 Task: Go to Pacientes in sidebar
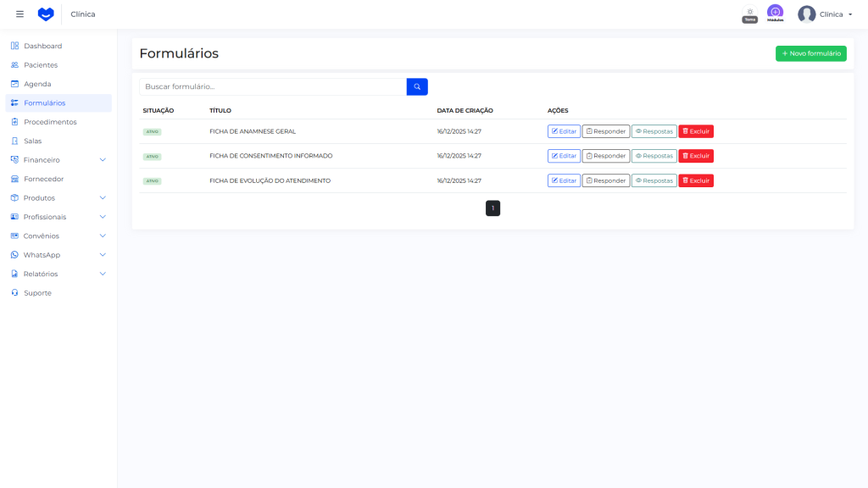41,65
